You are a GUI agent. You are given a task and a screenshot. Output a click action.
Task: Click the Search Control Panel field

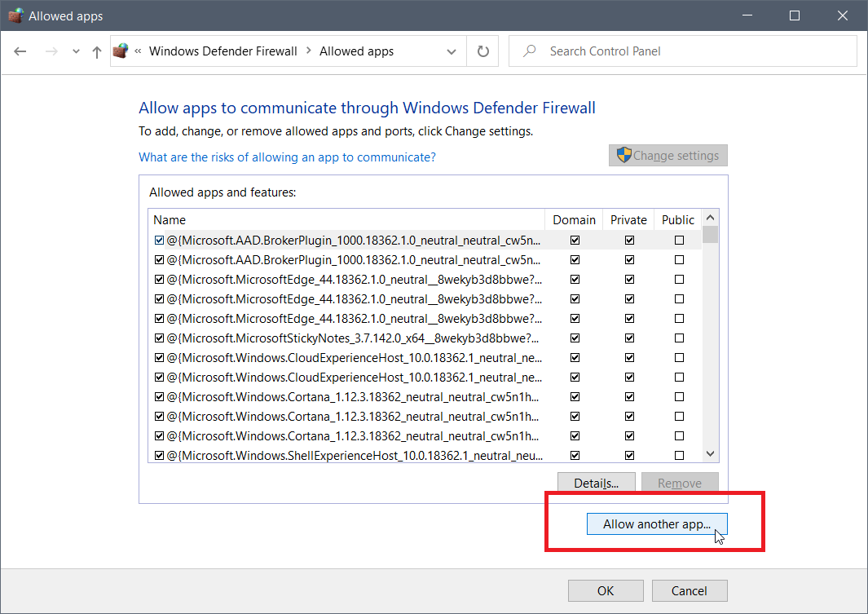pyautogui.click(x=693, y=51)
